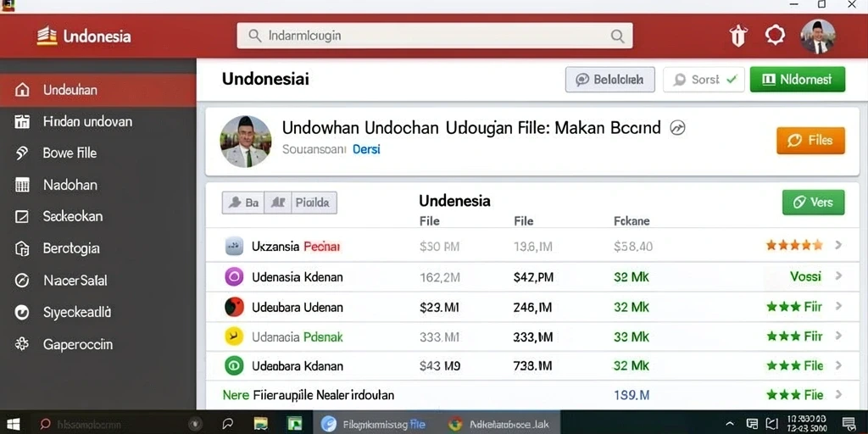The height and width of the screenshot is (434, 868).
Task: Click the Fckane column header
Action: click(632, 221)
